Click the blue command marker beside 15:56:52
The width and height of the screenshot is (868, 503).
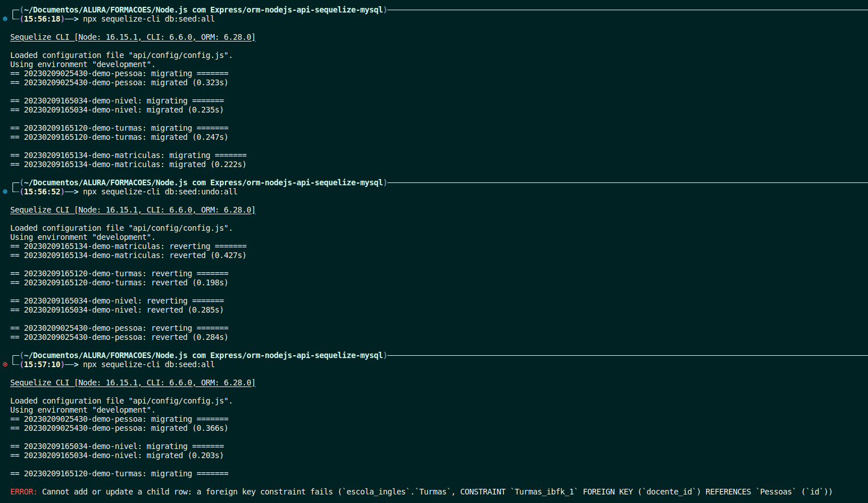[5, 192]
